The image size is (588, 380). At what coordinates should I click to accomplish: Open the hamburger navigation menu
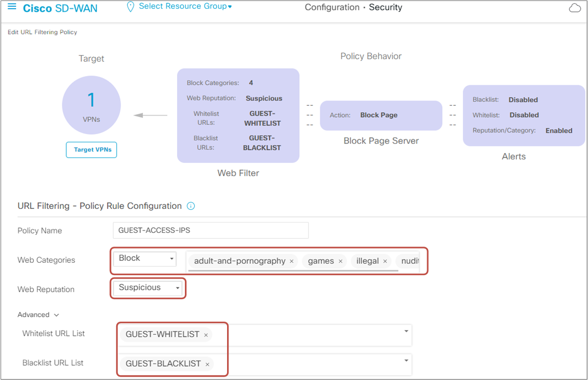13,6
